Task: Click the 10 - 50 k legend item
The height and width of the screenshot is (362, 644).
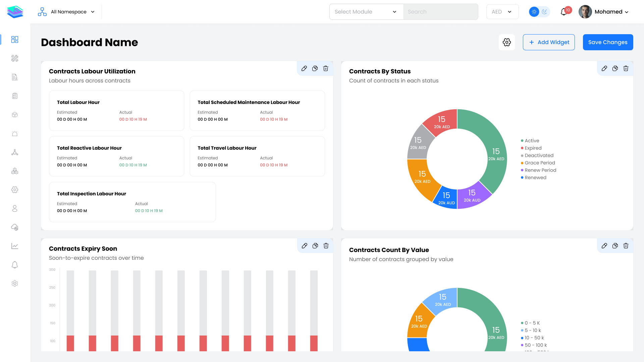Action: (532, 338)
